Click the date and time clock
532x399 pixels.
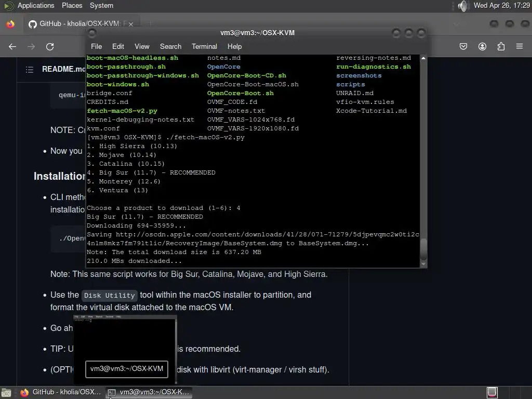pyautogui.click(x=501, y=5)
